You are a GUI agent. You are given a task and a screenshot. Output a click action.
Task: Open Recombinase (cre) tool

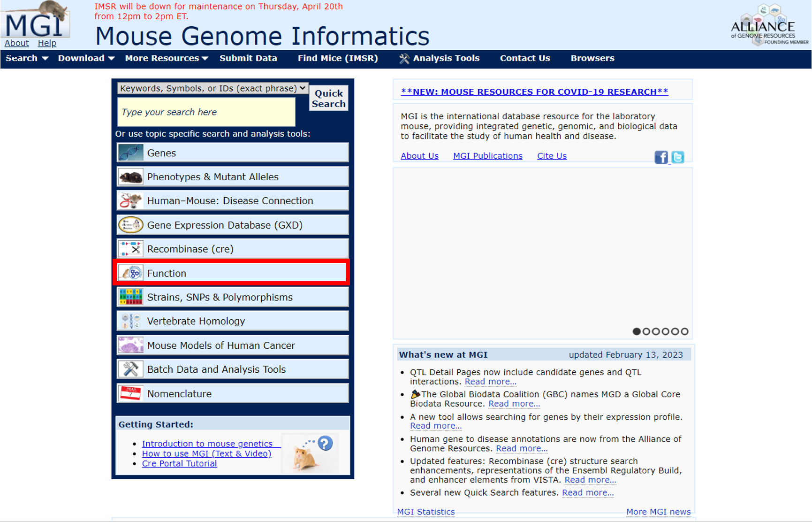pyautogui.click(x=233, y=249)
